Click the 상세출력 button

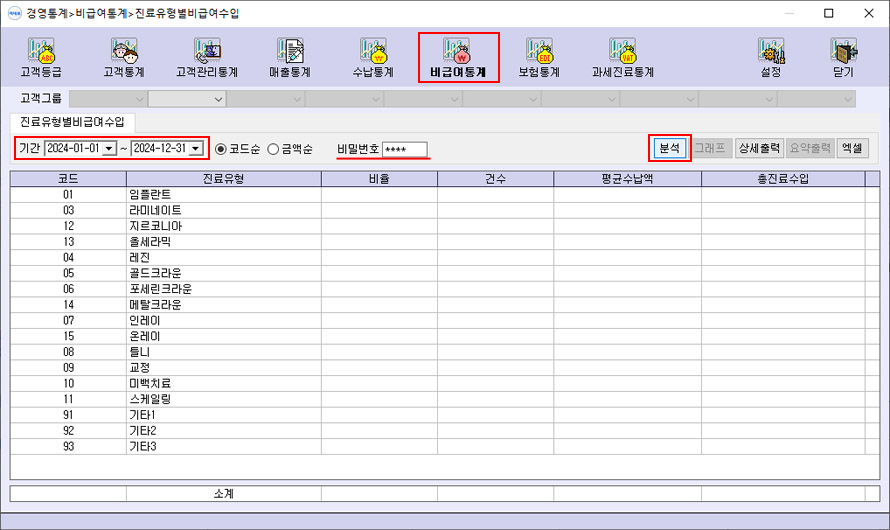[x=759, y=148]
